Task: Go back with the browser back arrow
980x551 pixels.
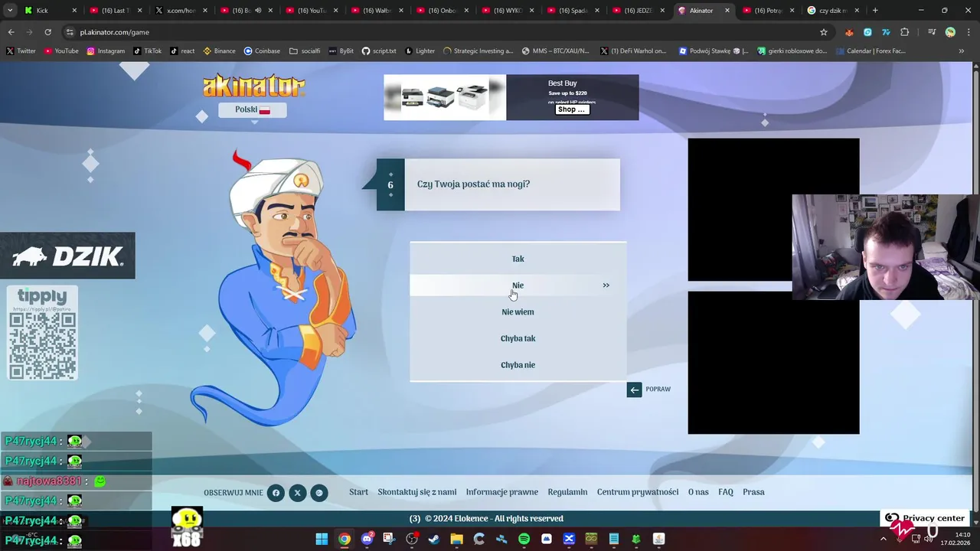Action: coord(11,32)
